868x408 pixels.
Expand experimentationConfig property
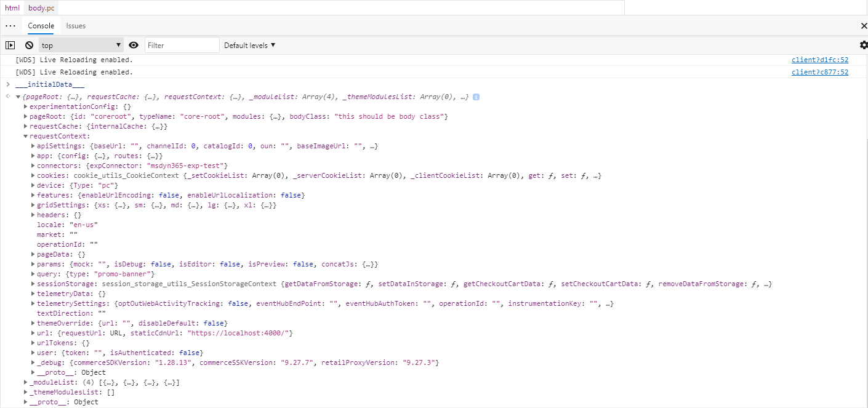[25, 106]
